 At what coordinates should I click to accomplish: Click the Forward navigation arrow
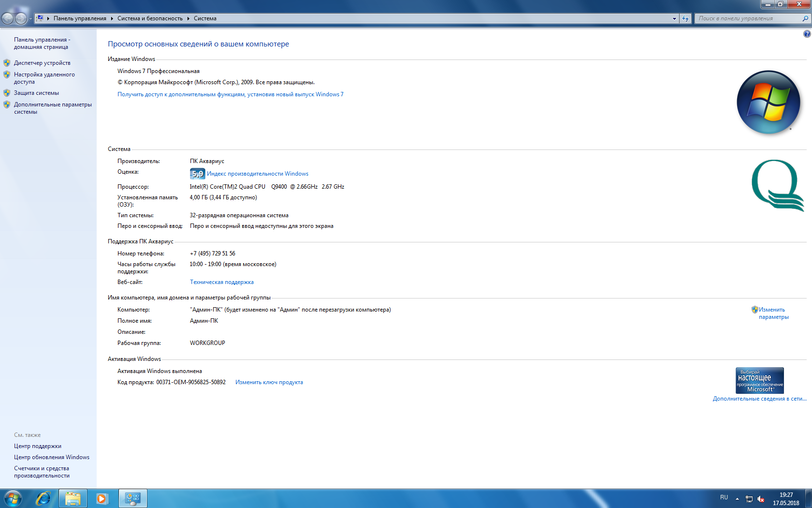pos(21,18)
